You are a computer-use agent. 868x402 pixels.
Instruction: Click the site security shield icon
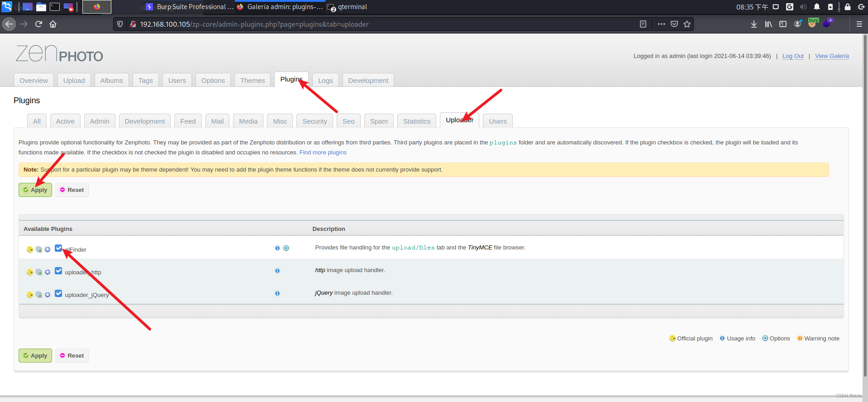[x=120, y=24]
